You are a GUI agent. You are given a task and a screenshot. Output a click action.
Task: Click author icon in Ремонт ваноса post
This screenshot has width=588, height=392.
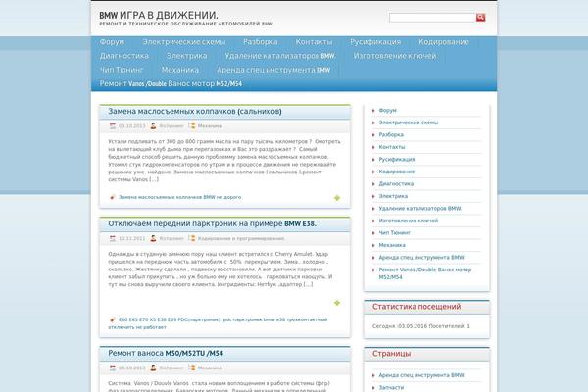click(153, 368)
